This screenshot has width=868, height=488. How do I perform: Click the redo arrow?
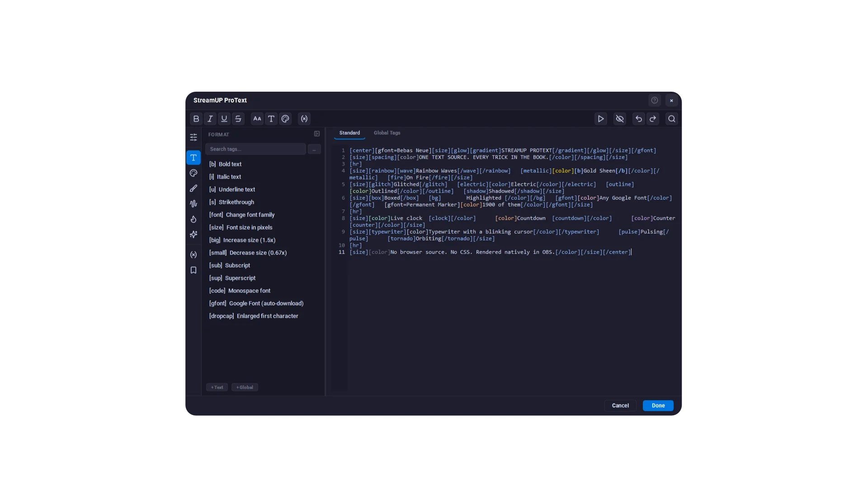pyautogui.click(x=653, y=119)
